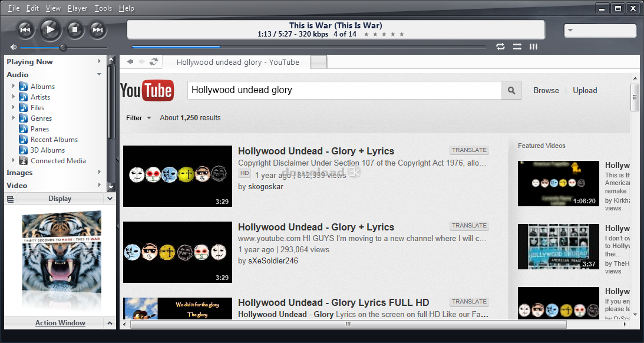
Task: Click the Panes music icon
Action: 24,128
